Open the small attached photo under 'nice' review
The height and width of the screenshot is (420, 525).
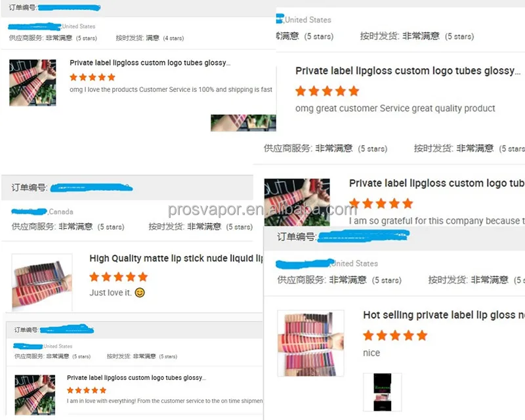[x=383, y=392]
